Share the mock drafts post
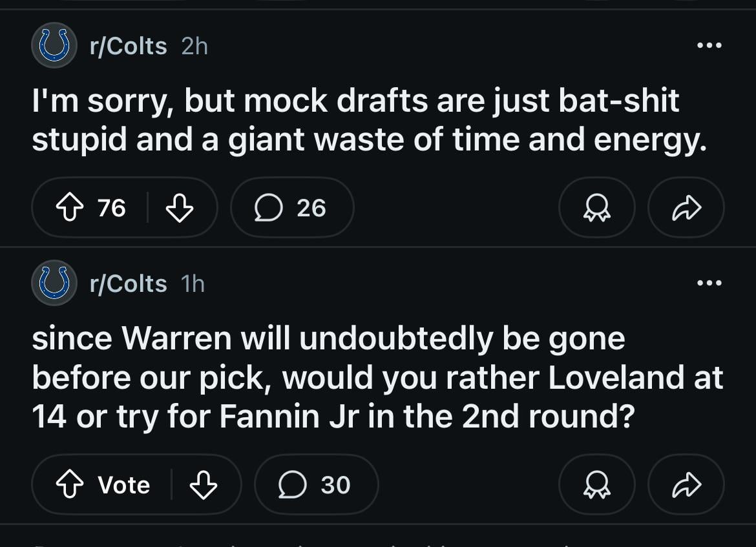 click(686, 208)
